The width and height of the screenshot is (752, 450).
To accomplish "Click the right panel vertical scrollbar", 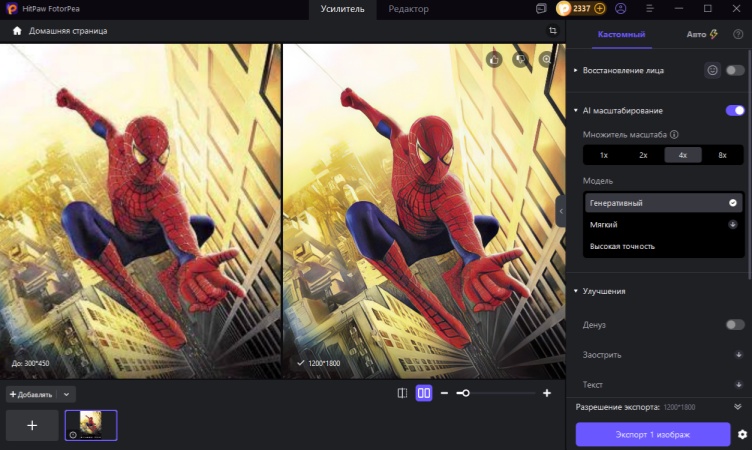I will (749, 163).
